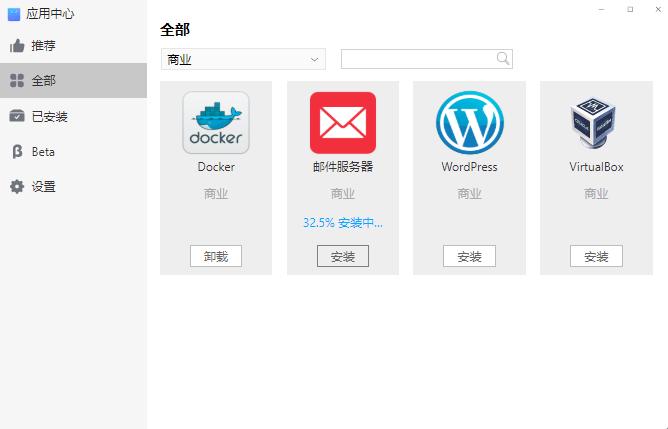Click the 全部 page heading

(175, 30)
